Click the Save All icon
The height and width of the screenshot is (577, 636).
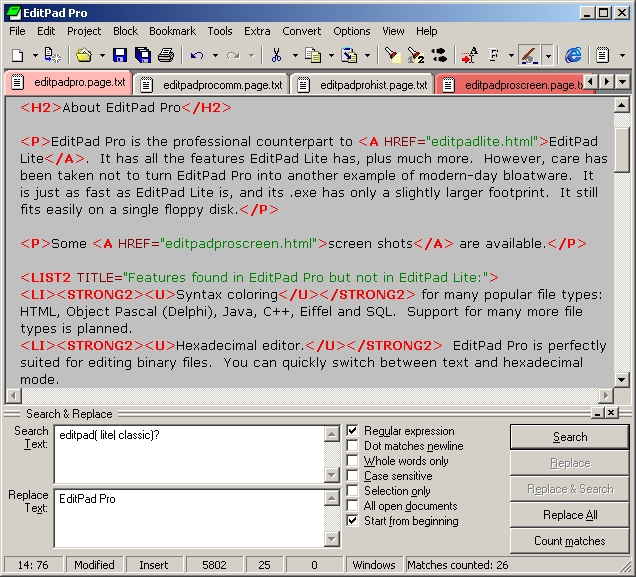[x=143, y=55]
